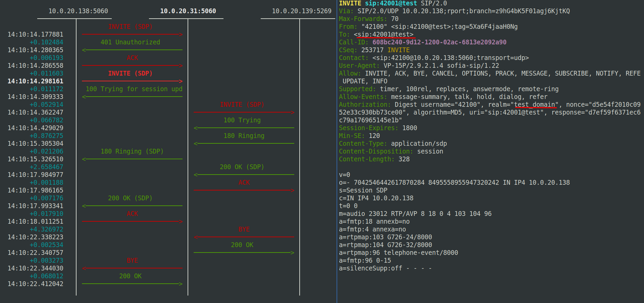Click the timestamp 14:10:22.412042
The height and width of the screenshot is (303, 644).
[36, 284]
